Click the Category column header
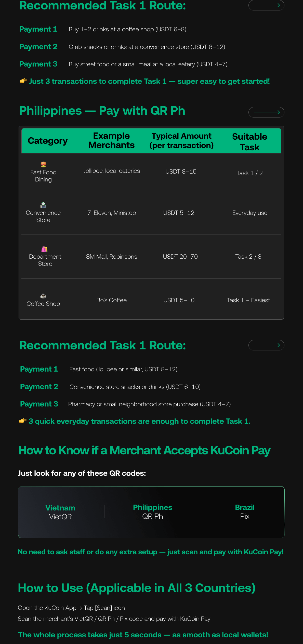 48,141
